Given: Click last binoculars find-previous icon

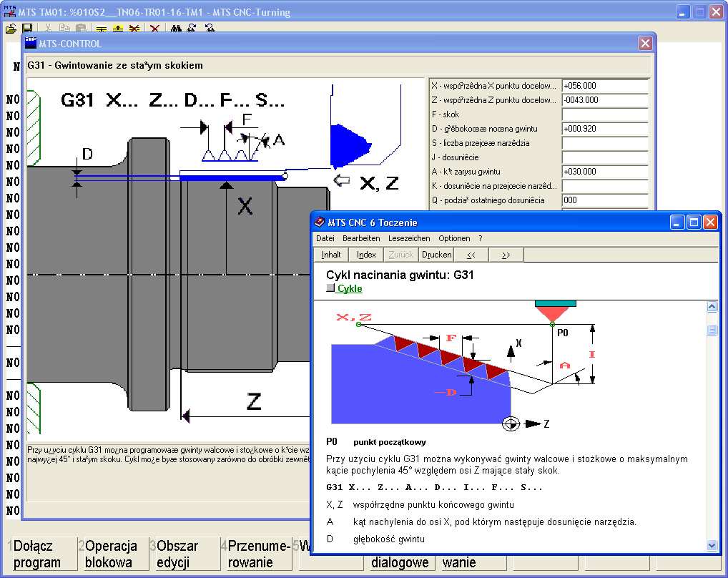Looking at the screenshot, I should [210, 29].
